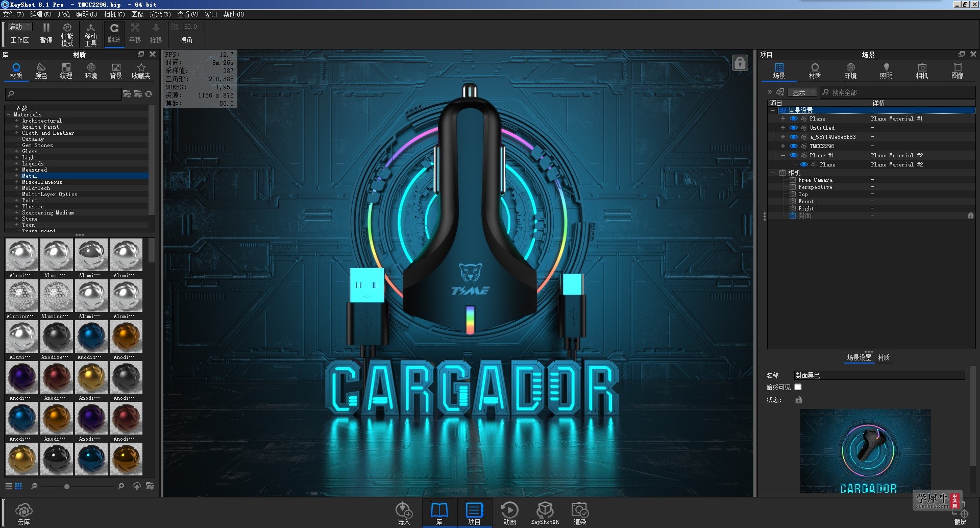Hide the a_5c7149e8efb83 model
This screenshot has width=980, height=528.
coord(794,137)
